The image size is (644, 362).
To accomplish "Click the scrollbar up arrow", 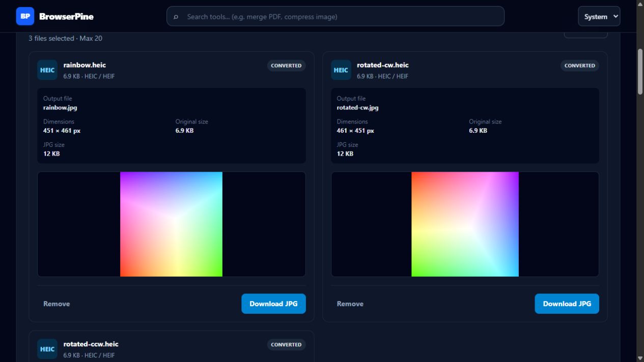I will coord(640,4).
